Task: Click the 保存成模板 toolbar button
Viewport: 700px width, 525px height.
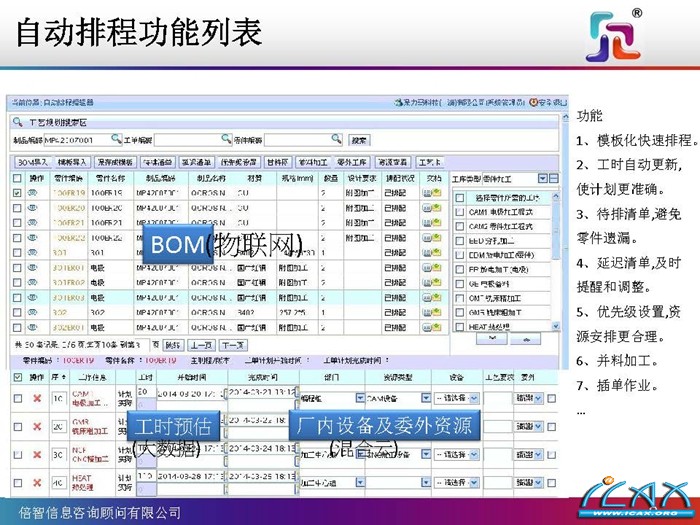Action: click(116, 162)
